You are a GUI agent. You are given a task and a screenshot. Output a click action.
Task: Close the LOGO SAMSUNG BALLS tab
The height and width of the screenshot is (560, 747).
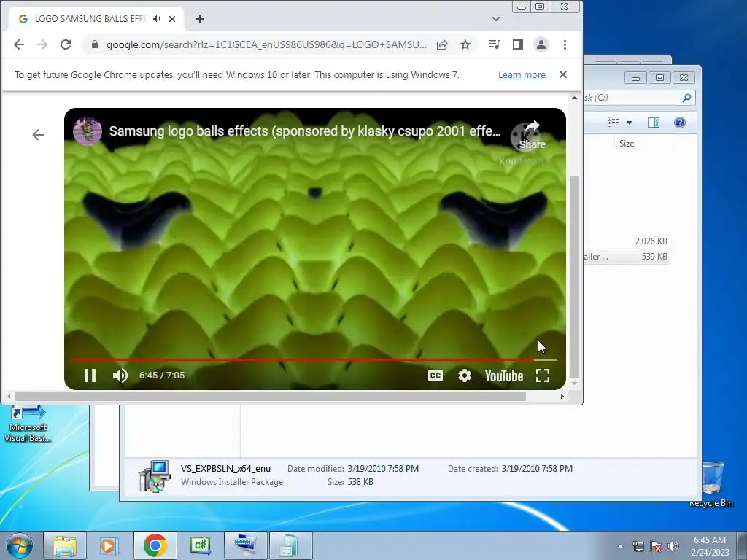[172, 19]
